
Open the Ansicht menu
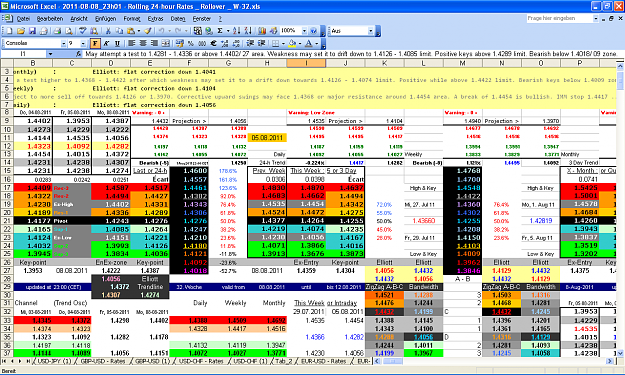coord(79,19)
